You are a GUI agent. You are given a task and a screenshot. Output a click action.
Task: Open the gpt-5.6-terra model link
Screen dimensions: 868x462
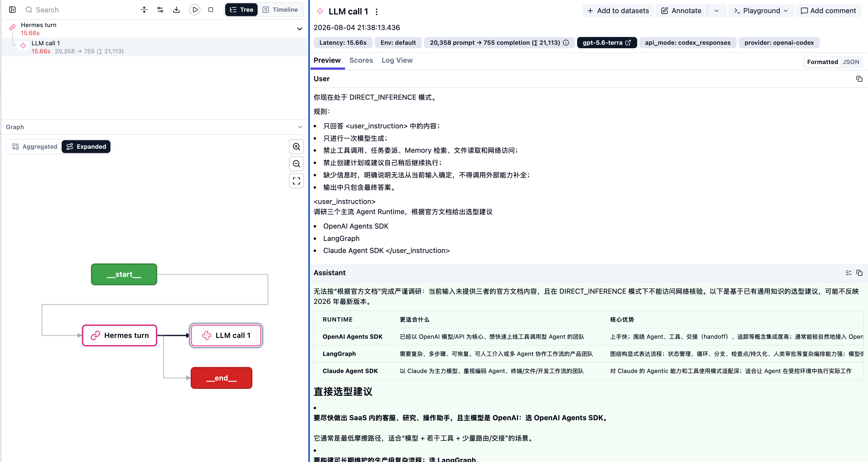click(x=607, y=43)
